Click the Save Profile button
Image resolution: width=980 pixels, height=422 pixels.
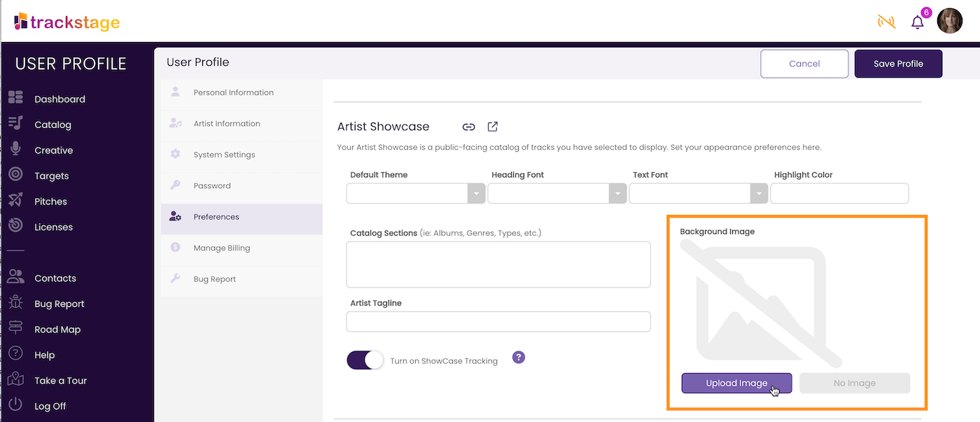pos(898,64)
